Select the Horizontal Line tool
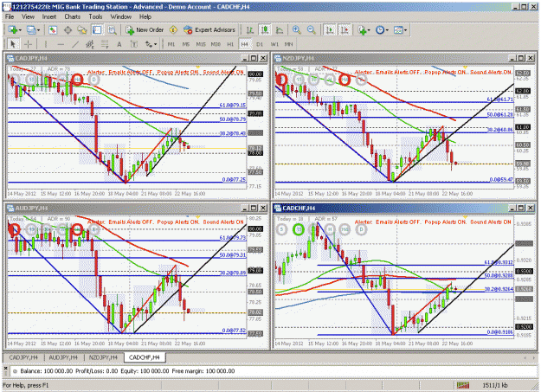 (x=61, y=44)
